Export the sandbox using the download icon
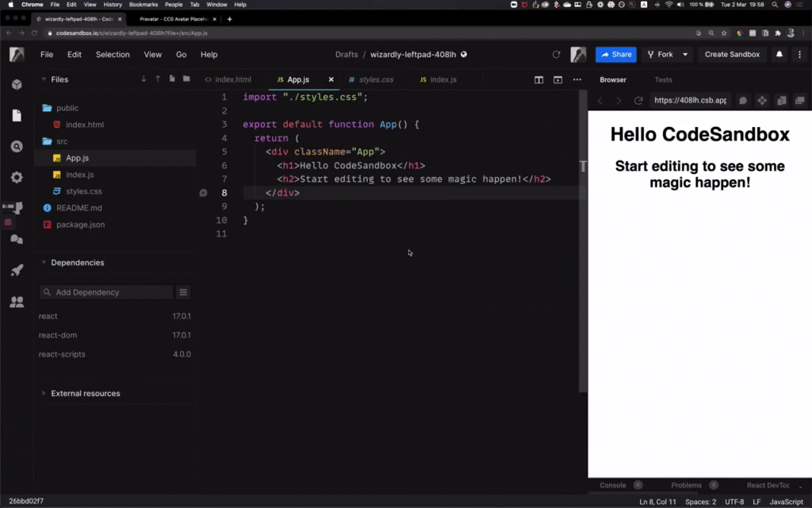The width and height of the screenshot is (812, 508). click(x=144, y=79)
